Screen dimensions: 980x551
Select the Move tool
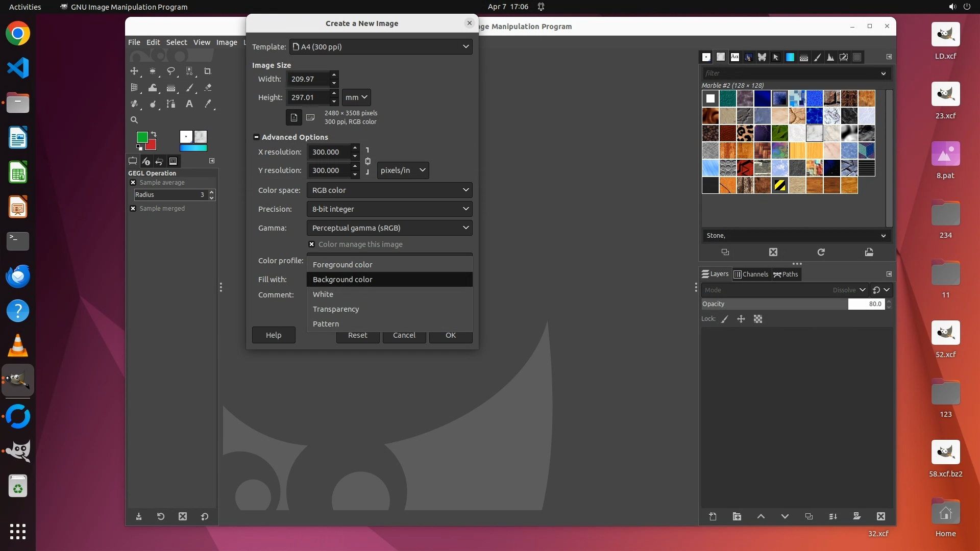[x=134, y=71]
